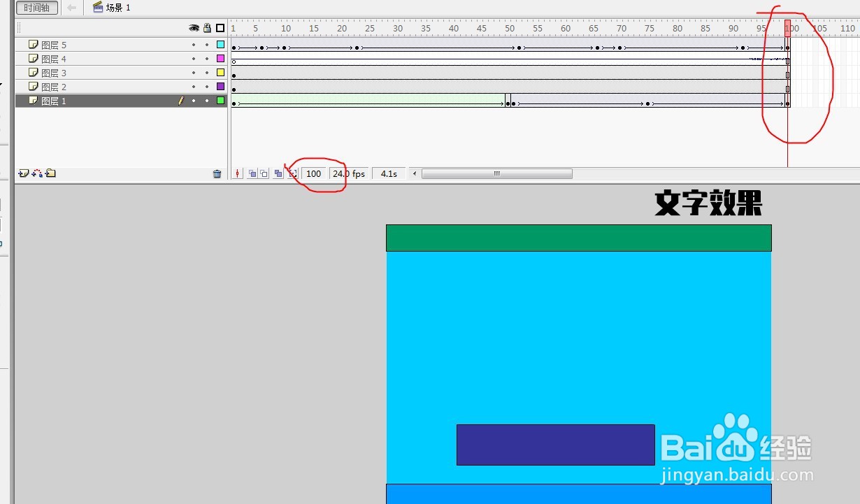Open the 场景 1 scene label

point(111,8)
